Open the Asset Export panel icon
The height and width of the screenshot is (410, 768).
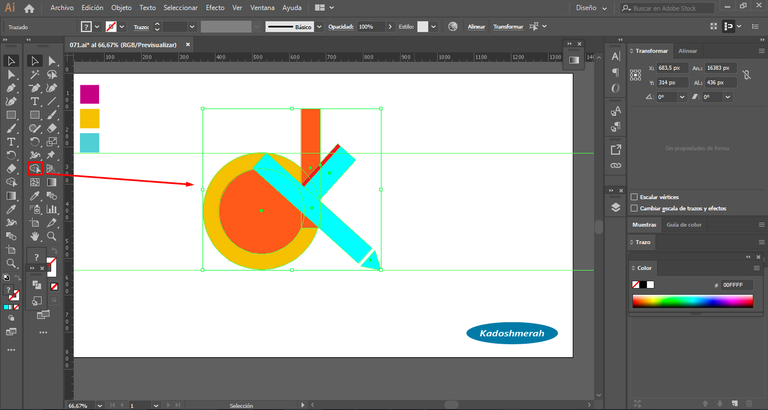pos(616,149)
